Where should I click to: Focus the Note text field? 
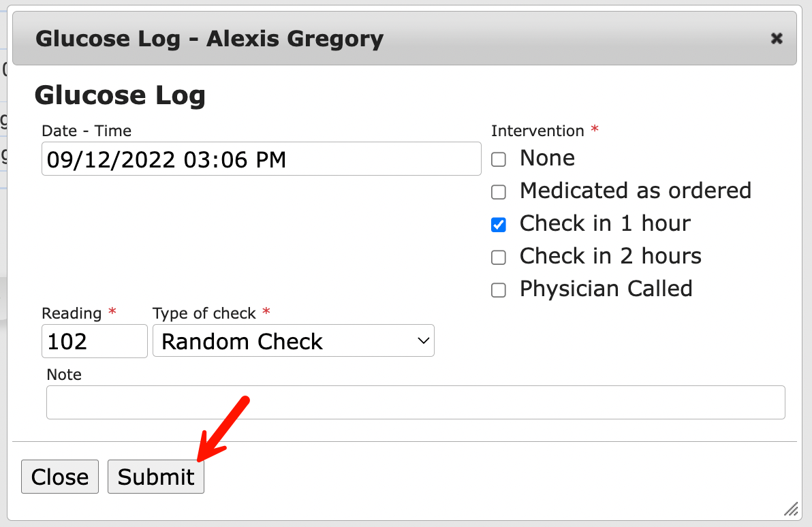pos(416,402)
